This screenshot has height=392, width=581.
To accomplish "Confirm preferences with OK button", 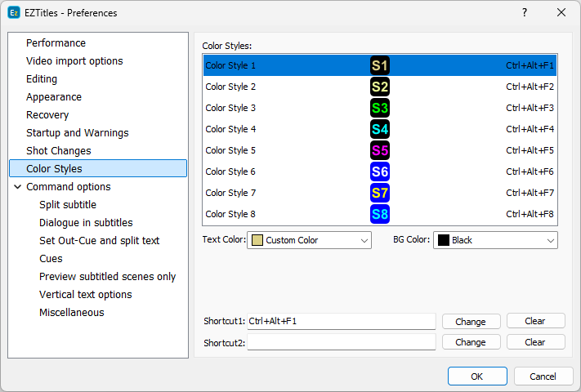I will click(477, 376).
